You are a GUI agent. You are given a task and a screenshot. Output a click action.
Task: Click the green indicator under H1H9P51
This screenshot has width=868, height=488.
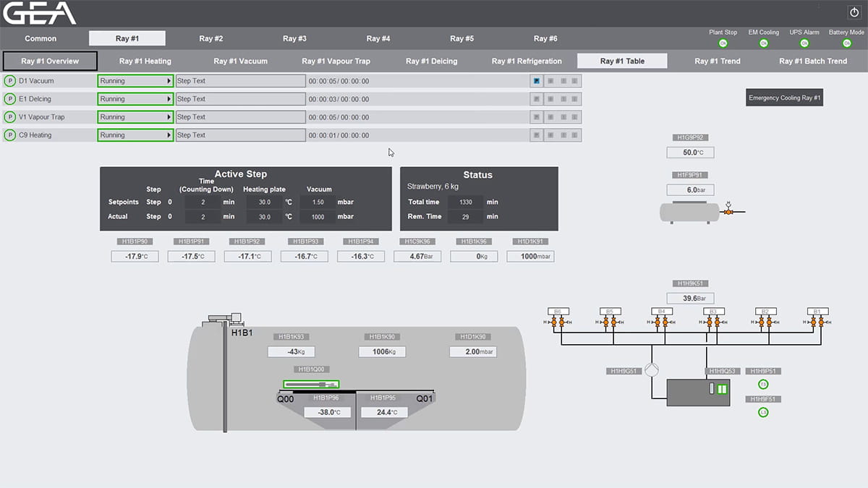click(x=763, y=385)
